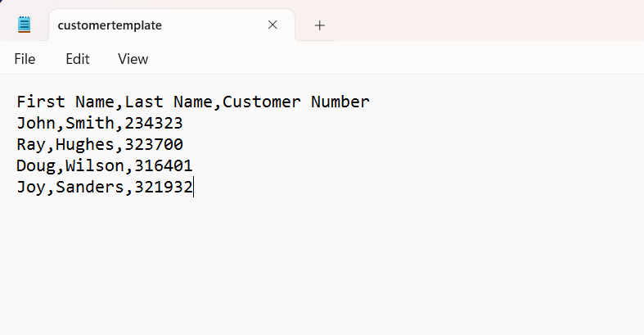Click on the name Sanders
644x335 pixels.
(89, 187)
